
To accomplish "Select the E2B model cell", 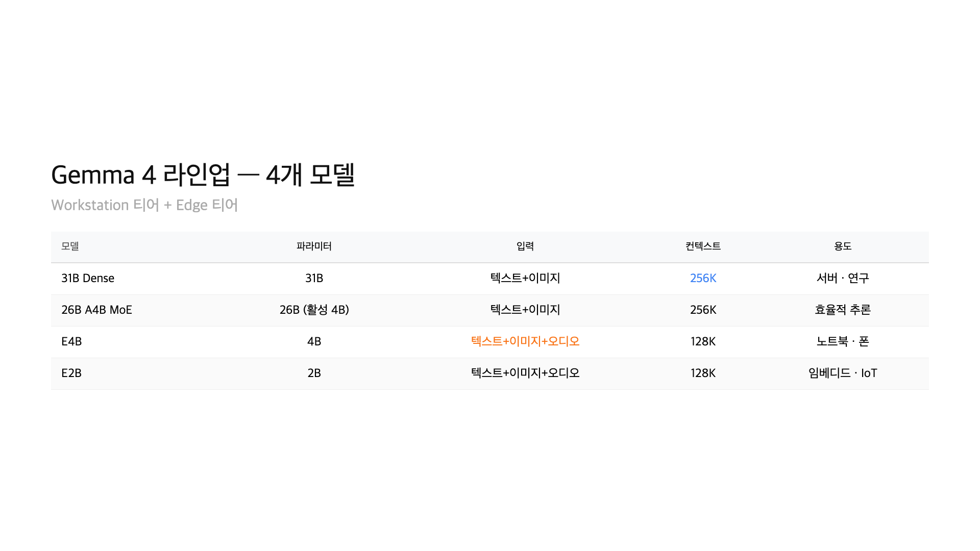I will (71, 373).
